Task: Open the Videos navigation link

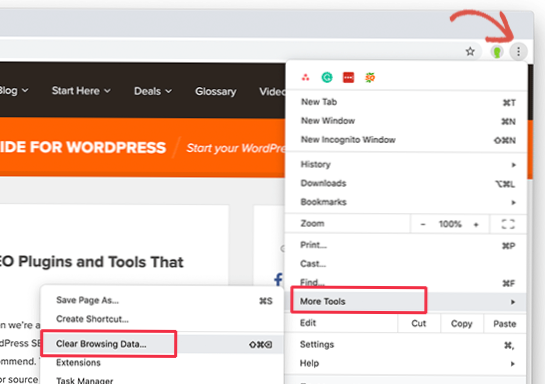Action: 272,91
